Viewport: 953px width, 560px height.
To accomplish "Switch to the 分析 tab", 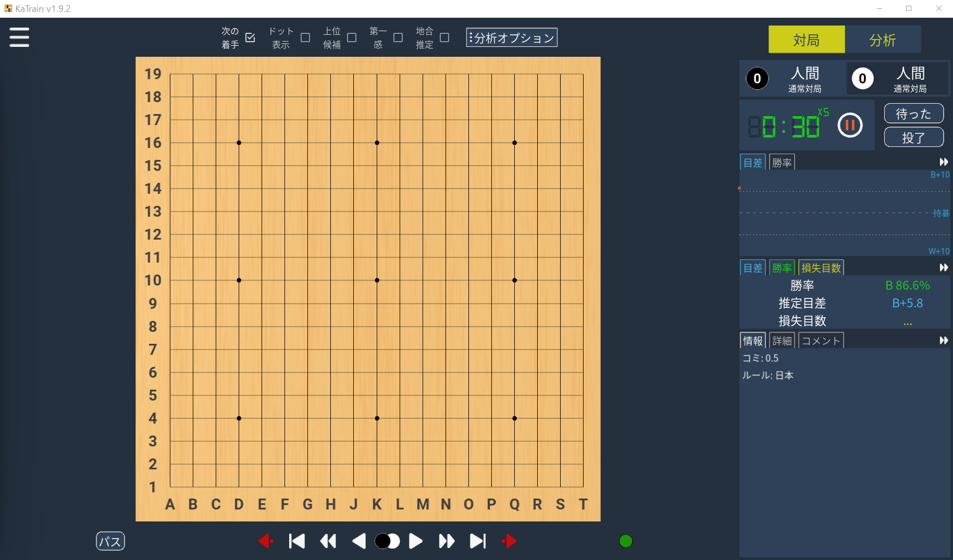I will tap(882, 40).
